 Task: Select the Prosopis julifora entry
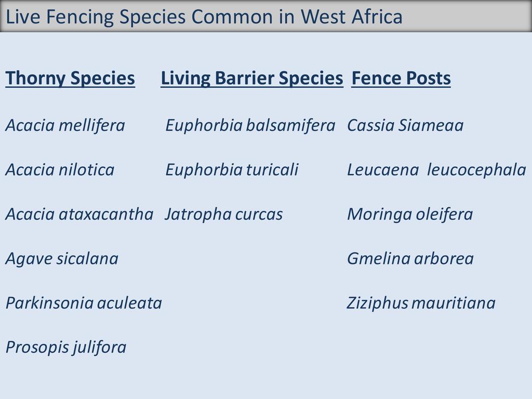[x=66, y=347]
